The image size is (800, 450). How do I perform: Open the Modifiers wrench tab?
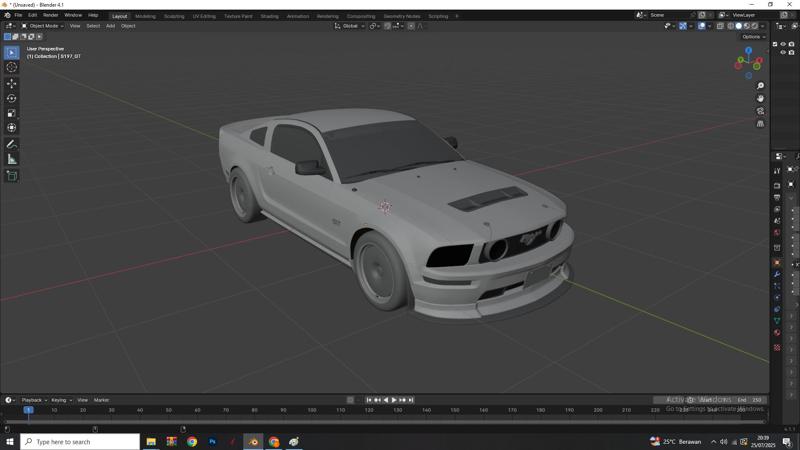click(x=777, y=274)
